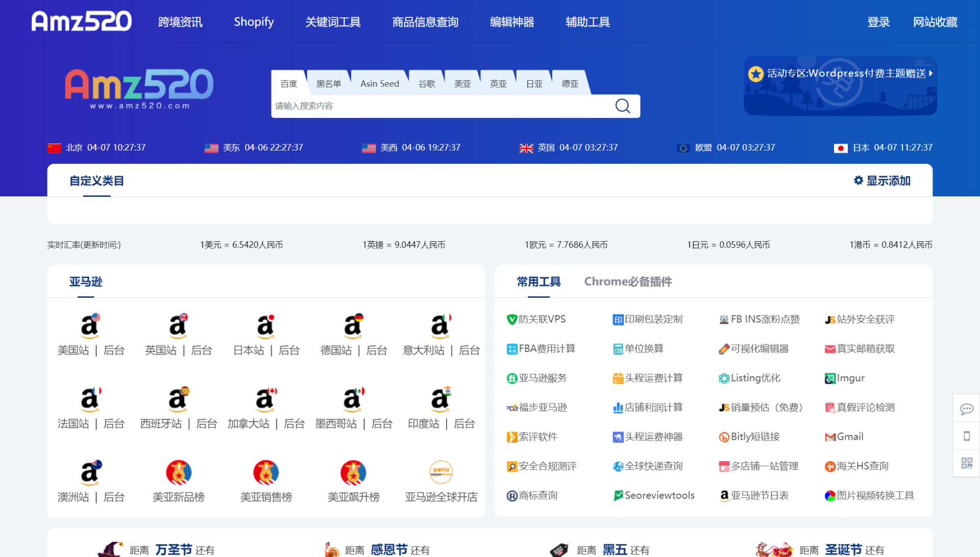
Task: Click the search magnifier icon
Action: coord(622,106)
